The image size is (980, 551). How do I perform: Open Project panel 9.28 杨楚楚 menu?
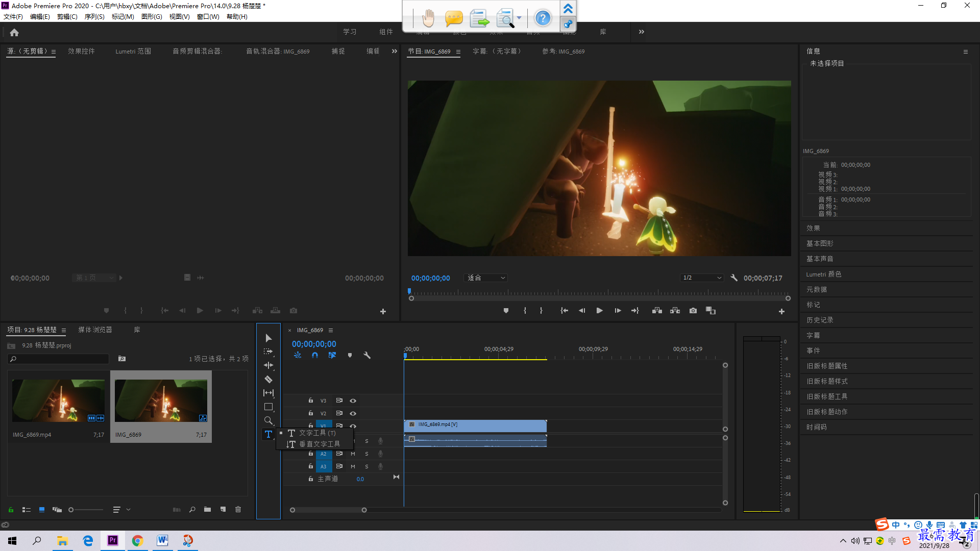(64, 330)
